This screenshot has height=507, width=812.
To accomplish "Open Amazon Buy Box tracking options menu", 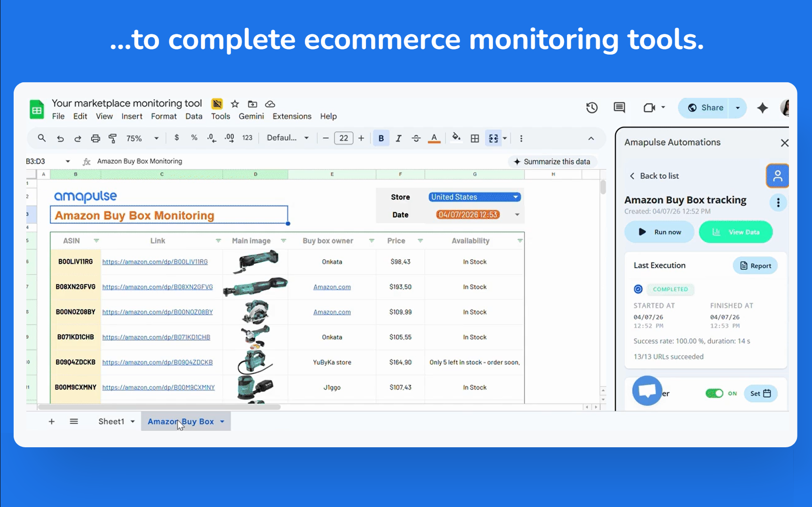I will [x=778, y=203].
